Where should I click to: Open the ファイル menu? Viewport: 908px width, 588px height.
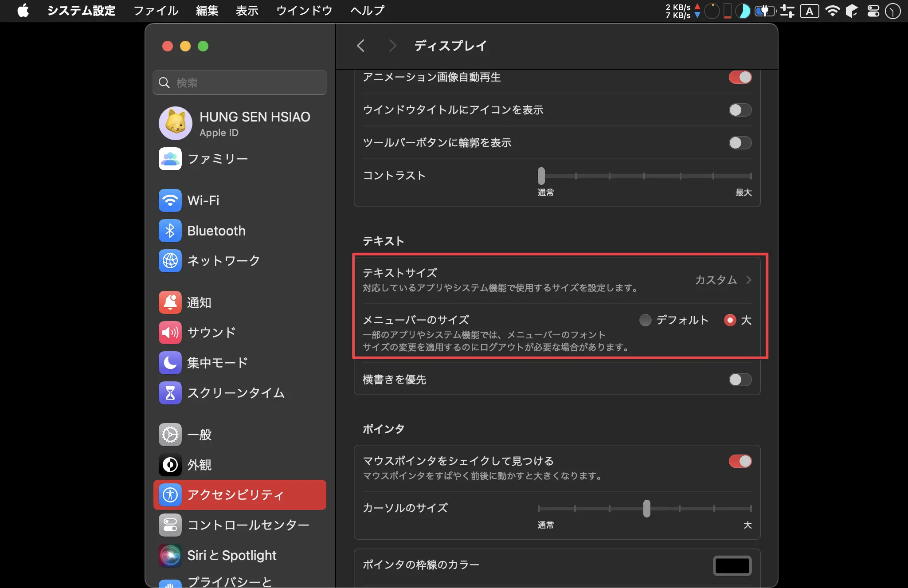[x=156, y=11]
